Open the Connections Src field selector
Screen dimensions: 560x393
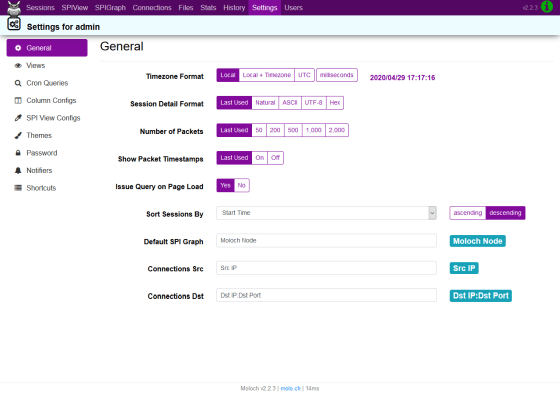(x=326, y=268)
